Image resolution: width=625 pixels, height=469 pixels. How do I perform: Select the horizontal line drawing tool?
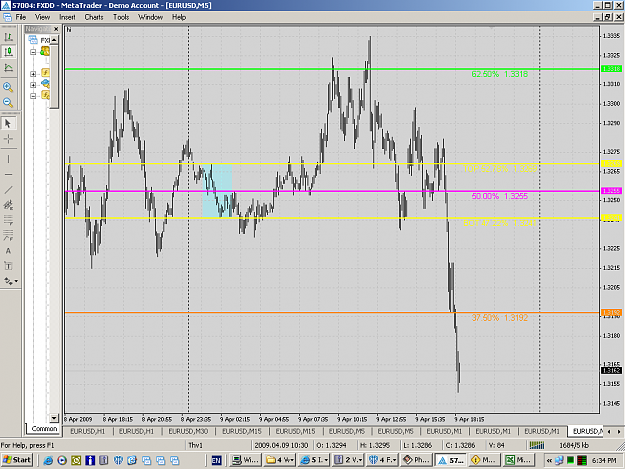[x=8, y=175]
